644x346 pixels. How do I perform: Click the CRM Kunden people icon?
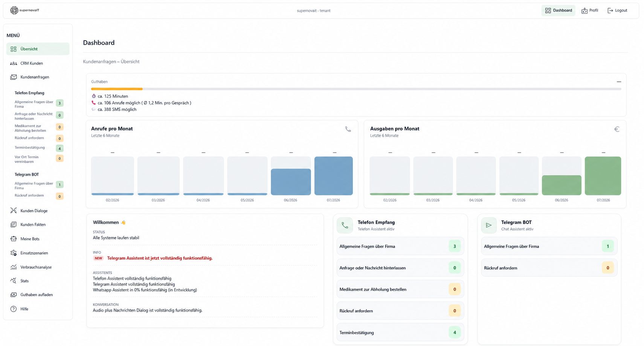coord(14,63)
